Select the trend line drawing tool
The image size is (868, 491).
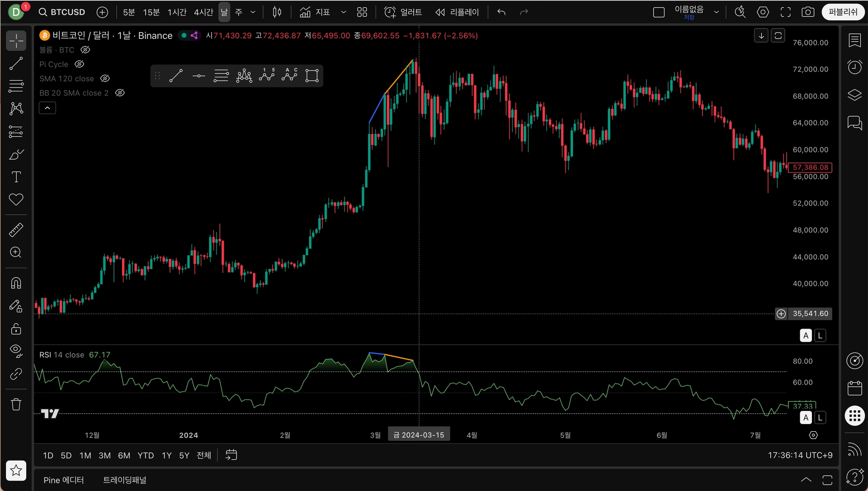(x=16, y=64)
